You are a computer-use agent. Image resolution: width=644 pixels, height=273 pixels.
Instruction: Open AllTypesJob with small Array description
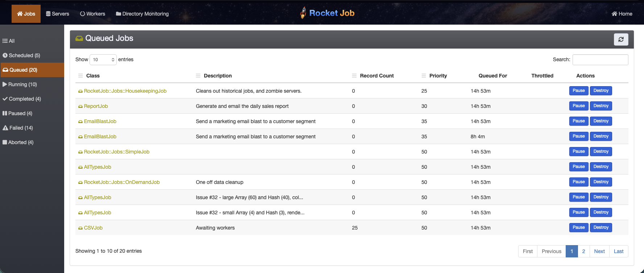coord(97,213)
